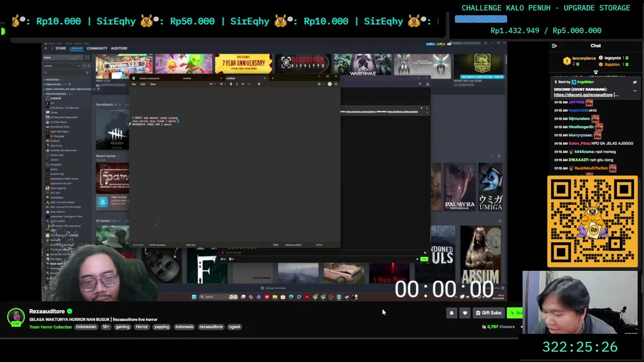
Task: Open Gift Subs button
Action: tap(489, 313)
